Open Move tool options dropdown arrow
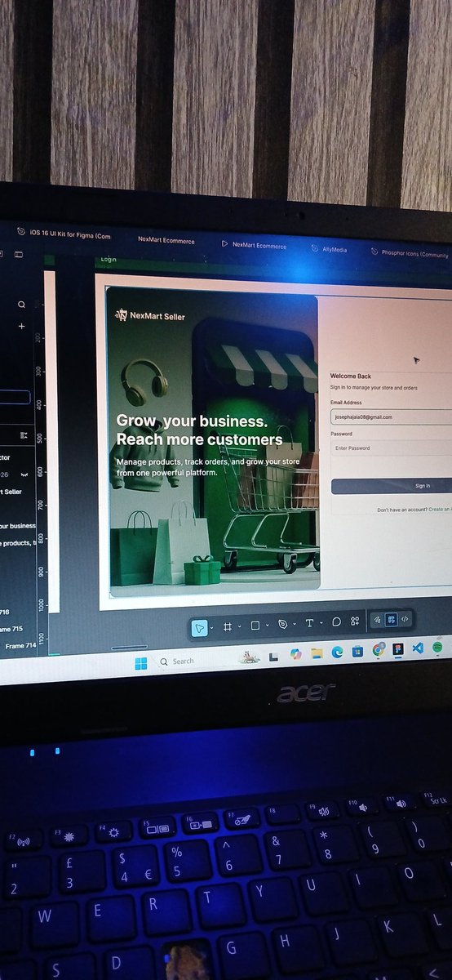This screenshot has height=980, width=452. click(211, 627)
